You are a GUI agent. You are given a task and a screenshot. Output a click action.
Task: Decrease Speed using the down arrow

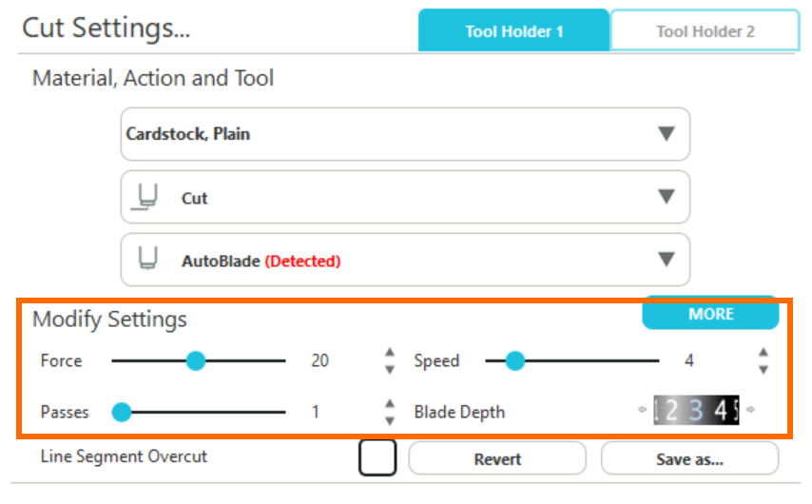[763, 368]
